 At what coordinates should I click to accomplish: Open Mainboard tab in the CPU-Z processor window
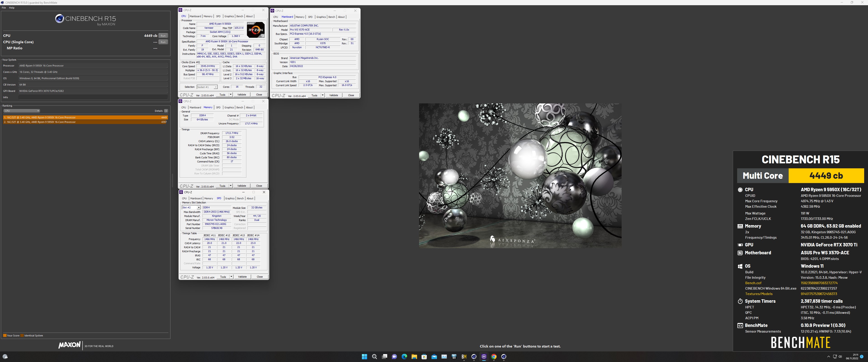[195, 16]
